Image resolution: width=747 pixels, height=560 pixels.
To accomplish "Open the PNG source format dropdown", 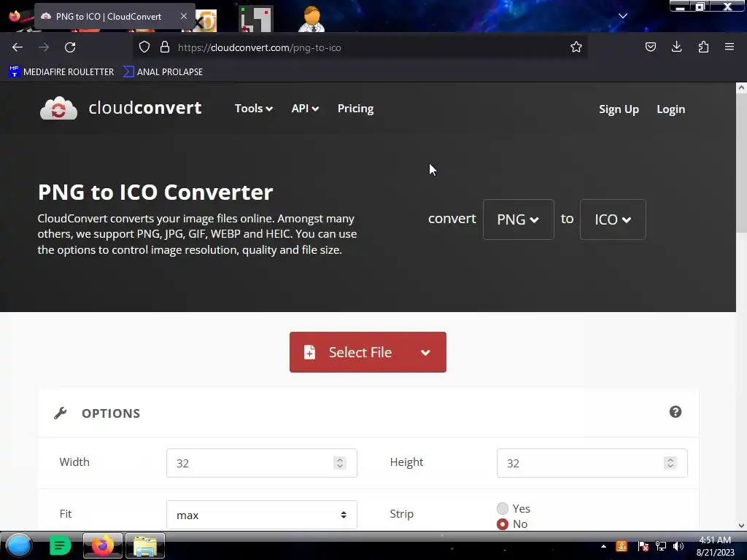I will coord(519,219).
